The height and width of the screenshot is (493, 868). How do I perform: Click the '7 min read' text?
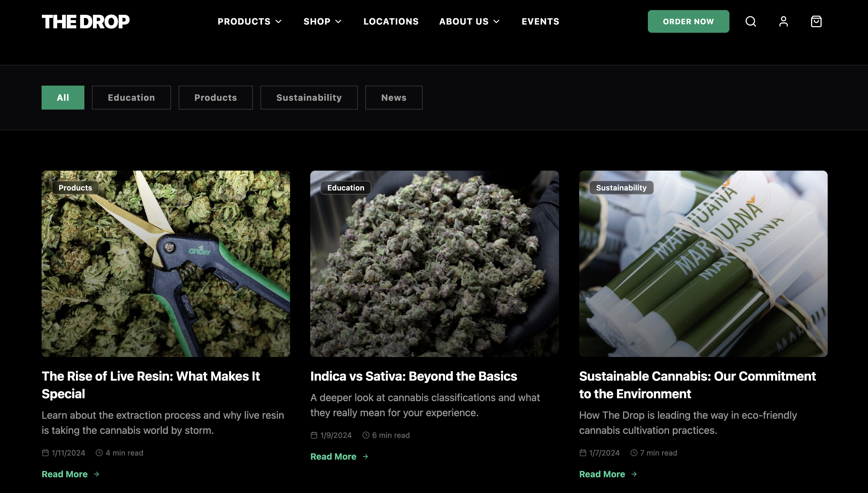[x=658, y=453]
